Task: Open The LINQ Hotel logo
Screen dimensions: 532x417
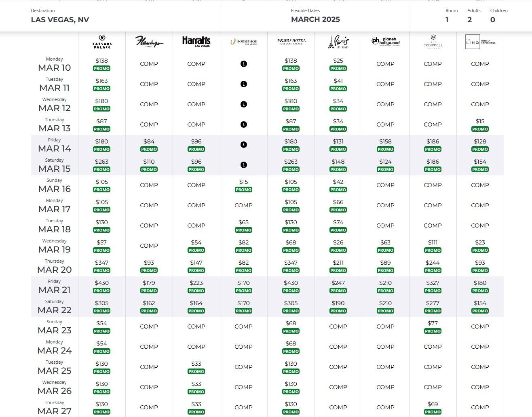Action: [x=480, y=42]
